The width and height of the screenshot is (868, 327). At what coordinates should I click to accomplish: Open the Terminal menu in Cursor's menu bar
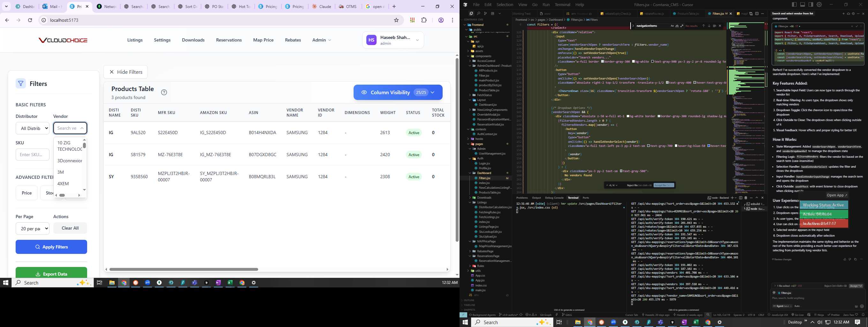tap(562, 5)
